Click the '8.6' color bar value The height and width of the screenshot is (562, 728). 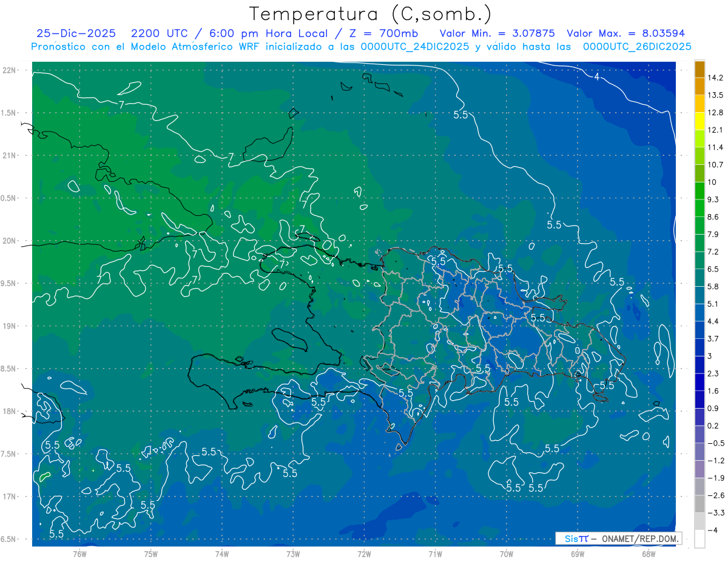(x=713, y=217)
